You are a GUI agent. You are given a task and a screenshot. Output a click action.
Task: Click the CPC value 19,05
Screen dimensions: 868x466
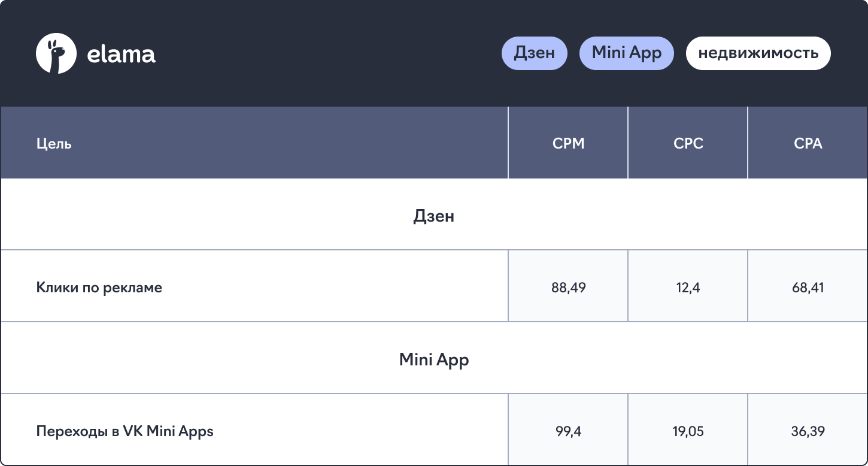tap(688, 431)
